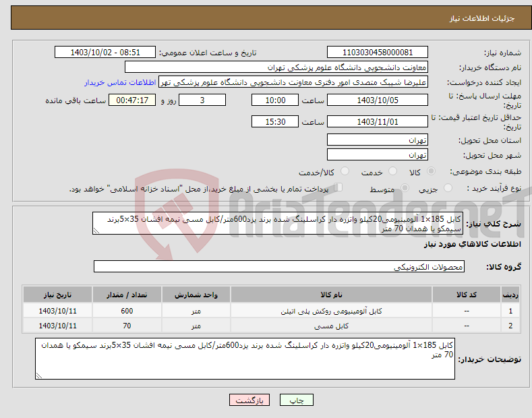
Task: Click the deadline time field 10:00
Action: [x=275, y=100]
